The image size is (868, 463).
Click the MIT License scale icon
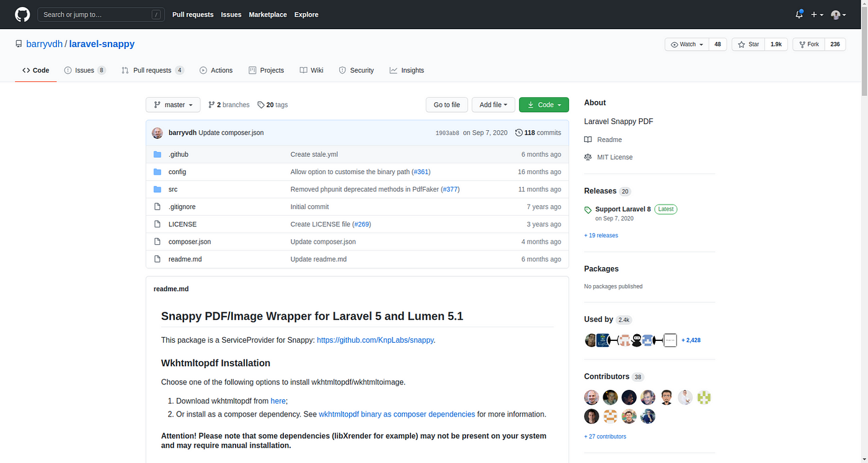tap(588, 157)
